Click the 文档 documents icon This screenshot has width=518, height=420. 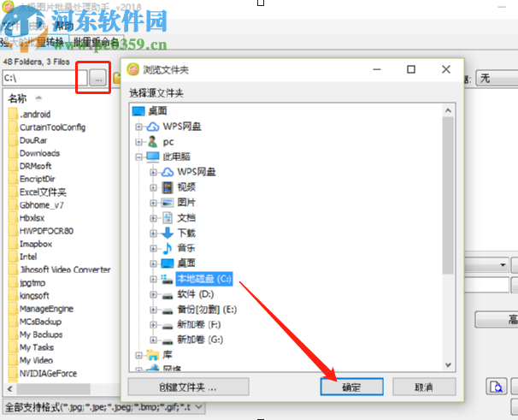click(x=168, y=218)
